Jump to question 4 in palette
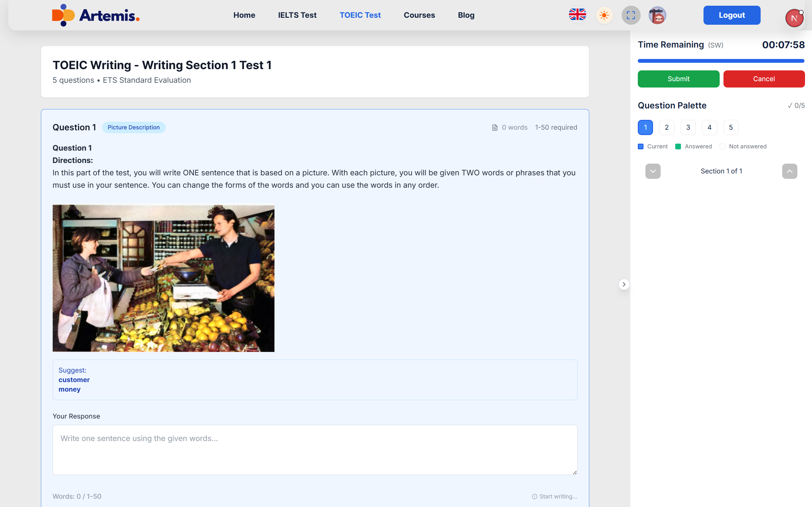The width and height of the screenshot is (812, 507). (x=709, y=127)
